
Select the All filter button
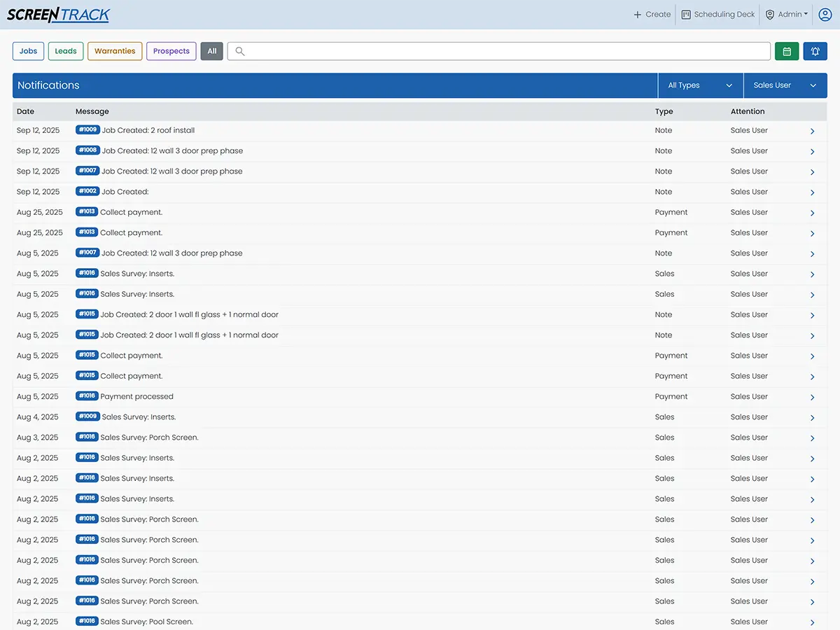click(212, 51)
